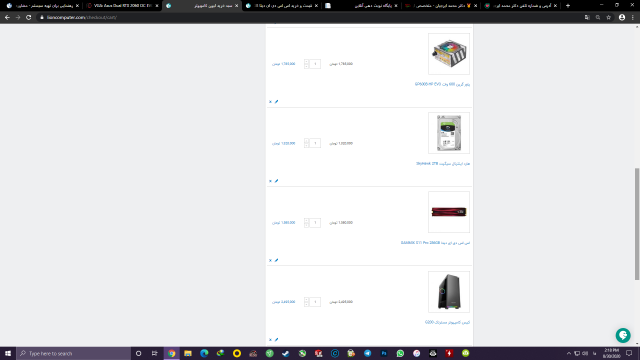Edit the G200 computer case cart item
640x360 pixels.
pyautogui.click(x=276, y=340)
